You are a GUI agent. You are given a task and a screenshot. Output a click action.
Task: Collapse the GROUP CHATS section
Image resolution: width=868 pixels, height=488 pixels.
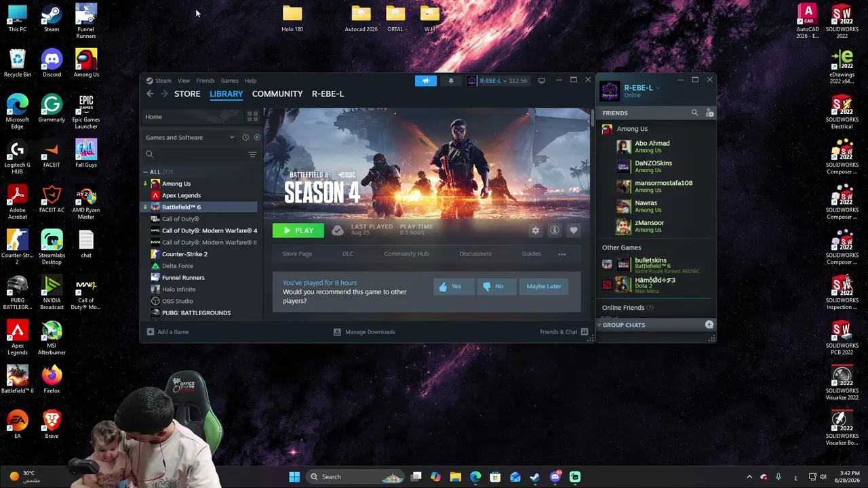(x=599, y=325)
